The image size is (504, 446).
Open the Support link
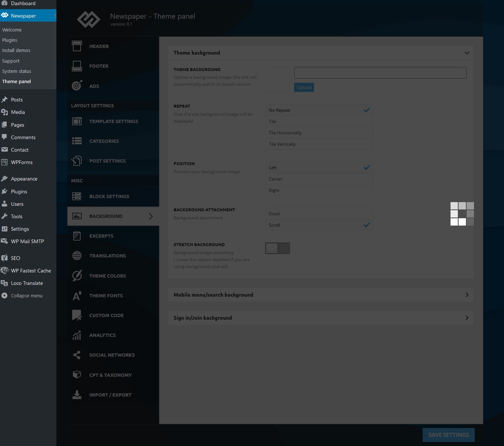point(11,61)
